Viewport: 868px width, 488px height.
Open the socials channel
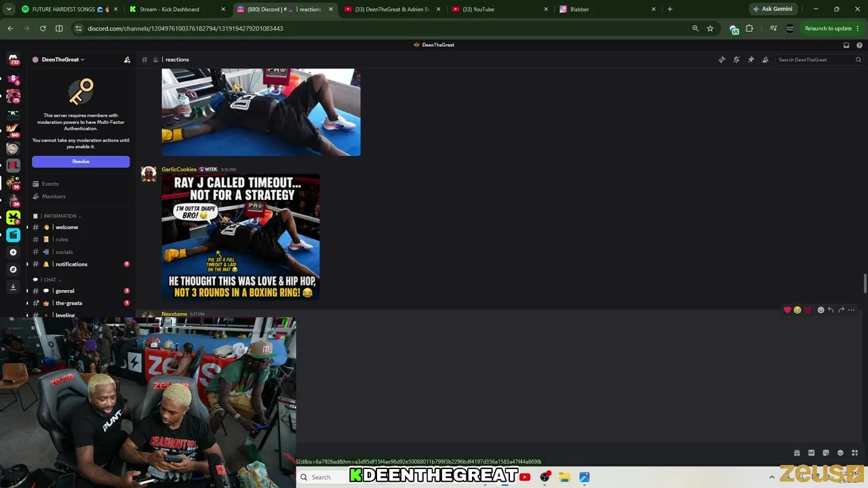(81, 252)
